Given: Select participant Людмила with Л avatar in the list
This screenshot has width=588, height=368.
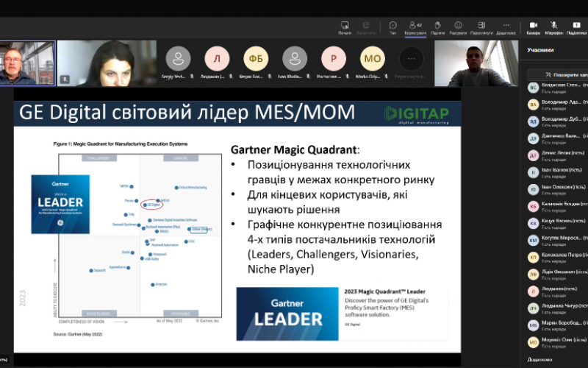Looking at the screenshot, I should pyautogui.click(x=557, y=291).
